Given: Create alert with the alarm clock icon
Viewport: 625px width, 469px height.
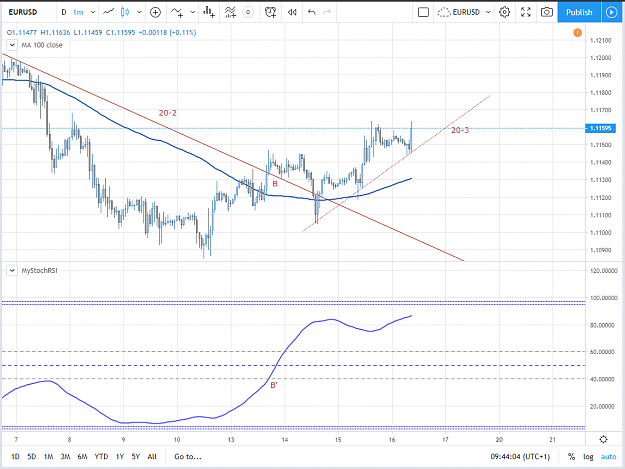Looking at the screenshot, I should [271, 12].
